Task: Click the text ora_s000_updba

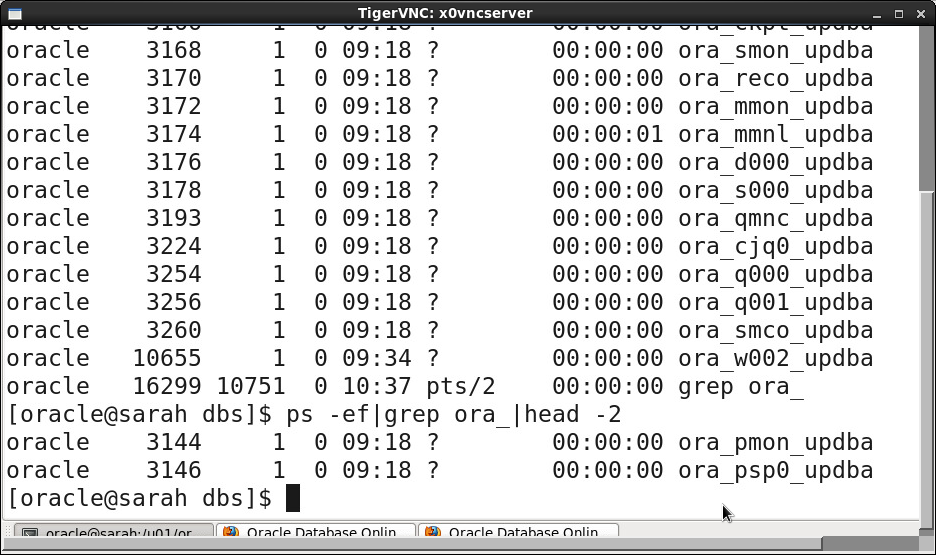Action: point(775,190)
